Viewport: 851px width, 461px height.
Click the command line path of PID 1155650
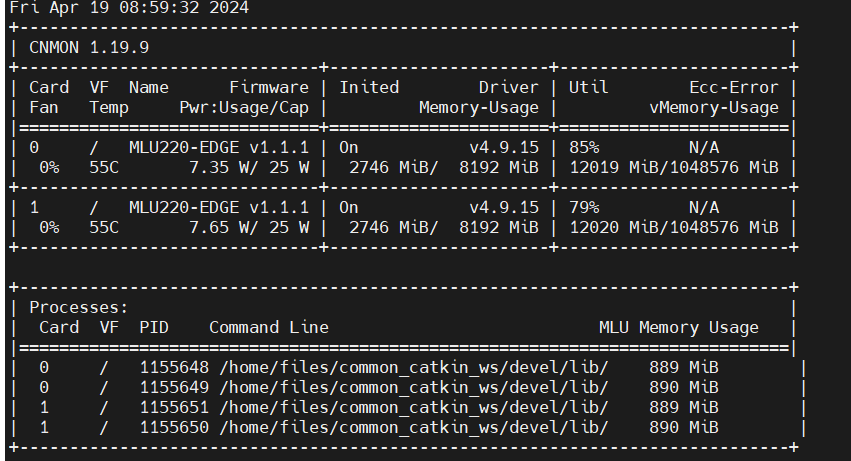414,428
